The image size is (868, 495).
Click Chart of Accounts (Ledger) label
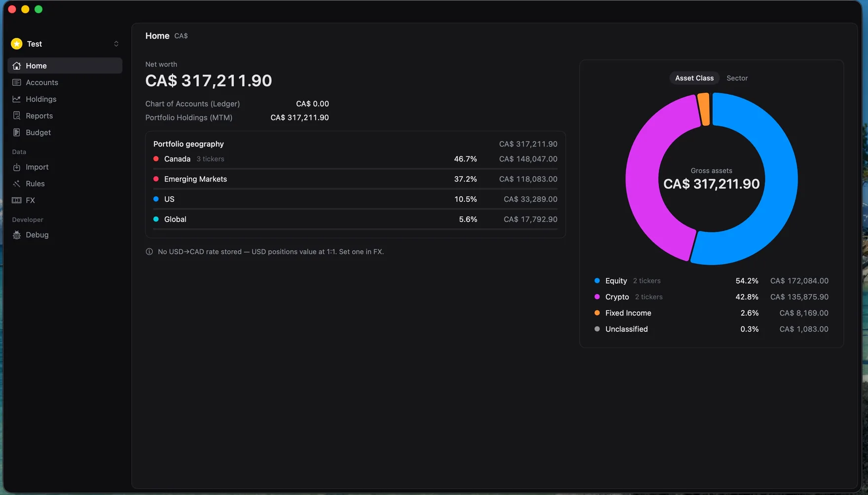click(x=192, y=104)
